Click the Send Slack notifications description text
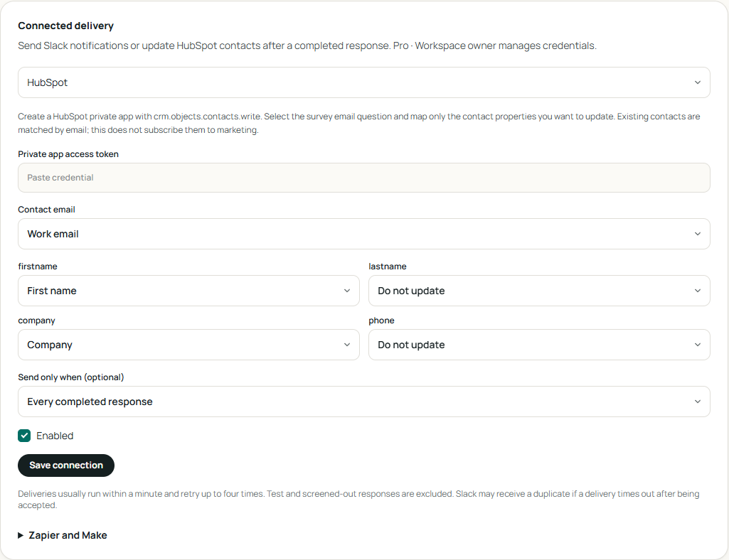This screenshot has width=729, height=560. click(x=307, y=45)
